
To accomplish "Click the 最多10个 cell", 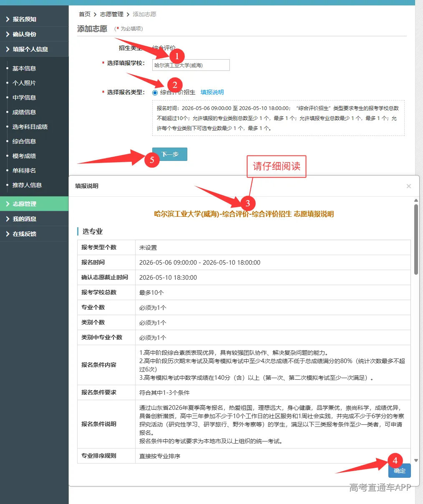I will pos(273,293).
